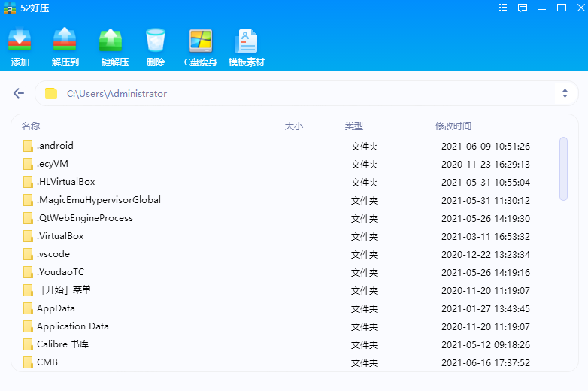Click the vertical scrollbar thumb in file list
The width and height of the screenshot is (588, 391).
coord(564,168)
